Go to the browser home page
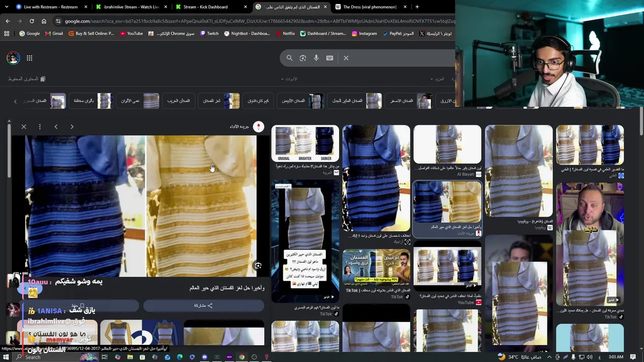Screen dimensions: 644x362 pos(44,21)
